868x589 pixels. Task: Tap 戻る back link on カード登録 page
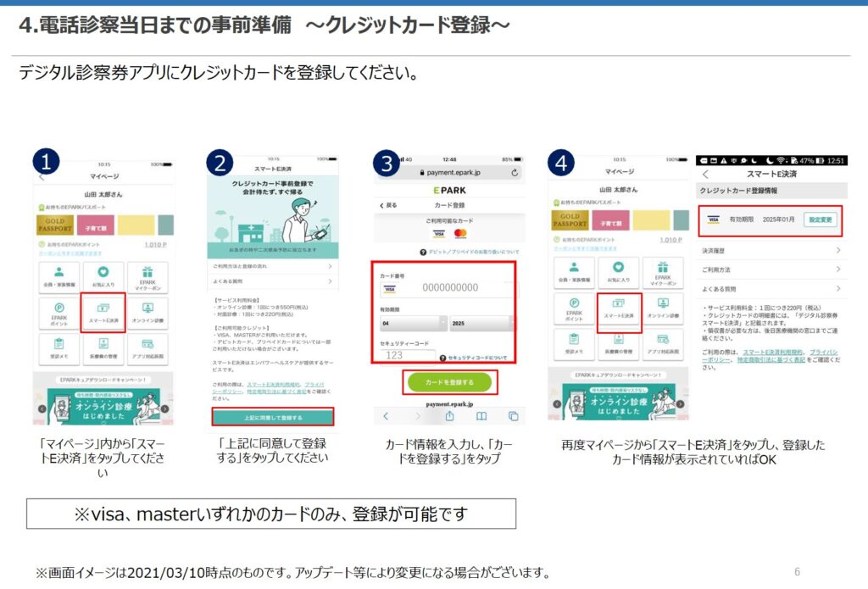coord(387,205)
